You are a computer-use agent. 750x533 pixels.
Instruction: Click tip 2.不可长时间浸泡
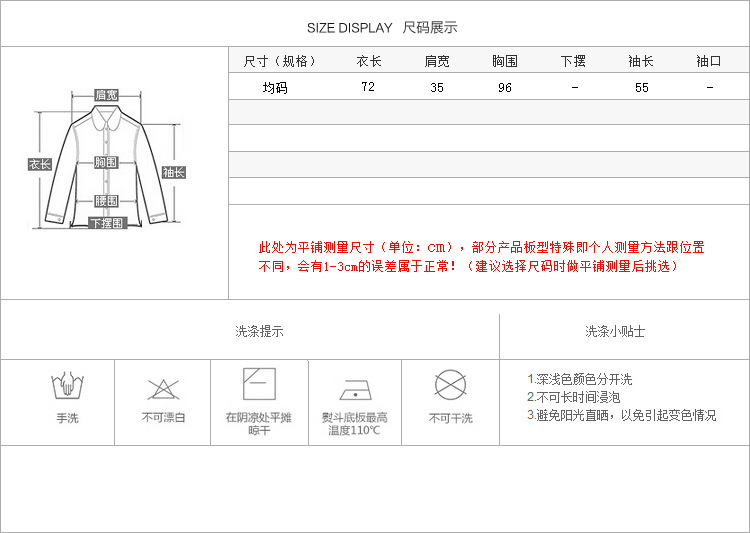[x=574, y=397]
